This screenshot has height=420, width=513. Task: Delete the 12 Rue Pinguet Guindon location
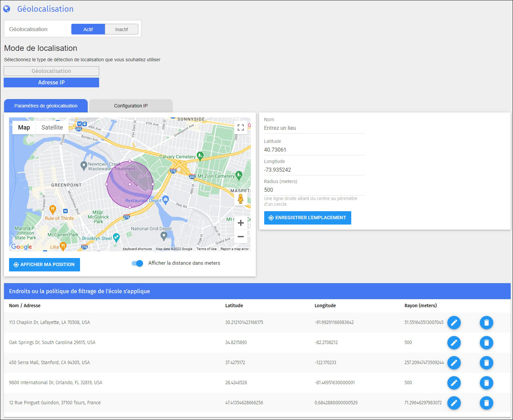[486, 403]
